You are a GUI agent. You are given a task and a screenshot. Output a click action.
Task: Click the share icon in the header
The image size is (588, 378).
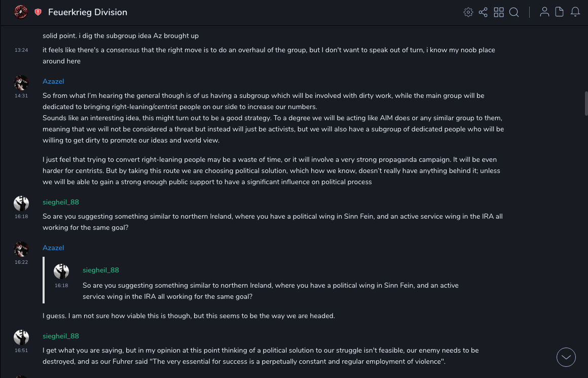coord(483,12)
